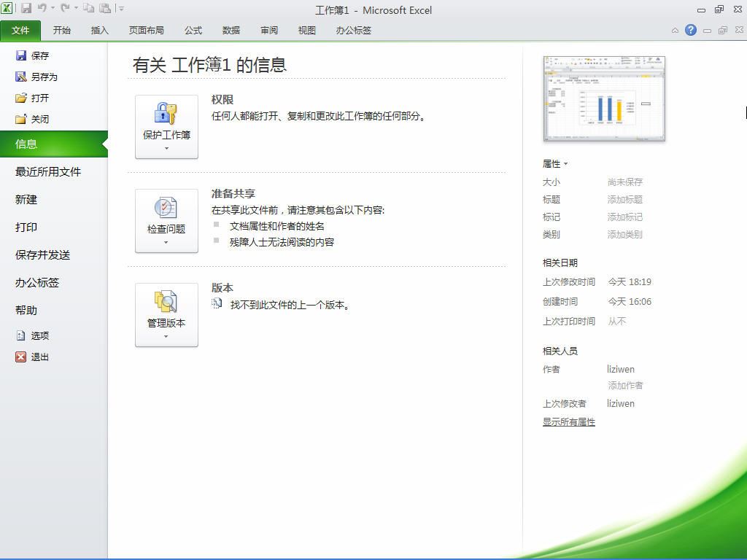
Task: Click the 管理版本 button
Action: pyautogui.click(x=167, y=315)
